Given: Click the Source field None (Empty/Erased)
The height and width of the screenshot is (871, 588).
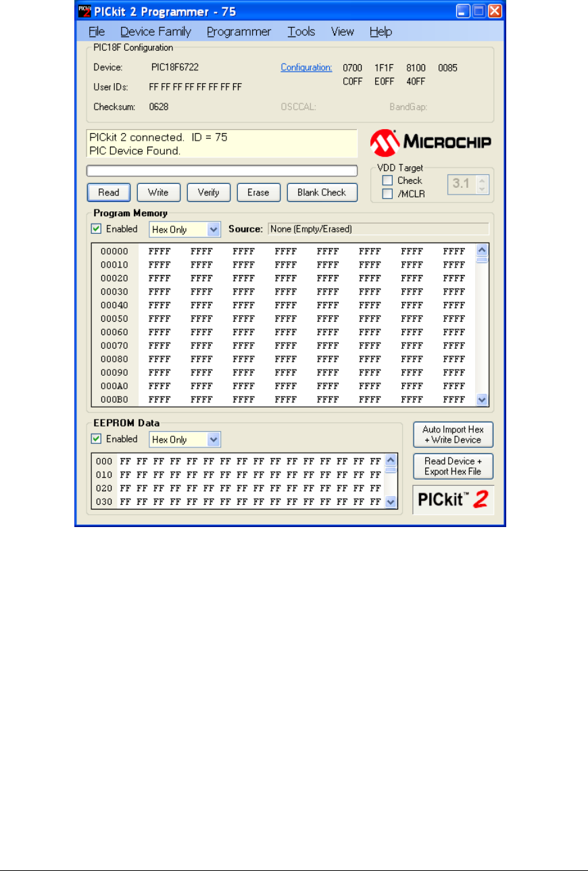Looking at the screenshot, I should coord(378,229).
